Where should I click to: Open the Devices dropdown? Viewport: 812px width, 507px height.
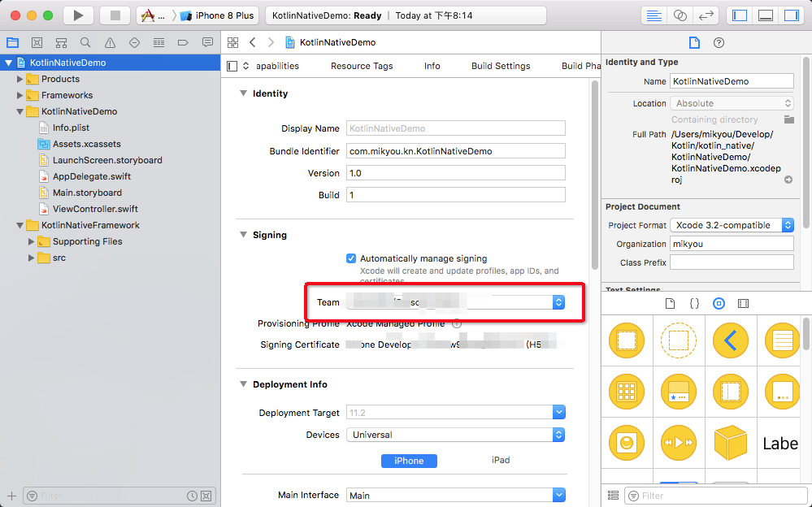pyautogui.click(x=456, y=435)
